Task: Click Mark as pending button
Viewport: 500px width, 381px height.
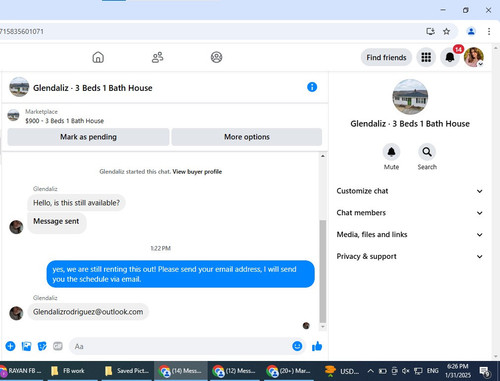Action: 88,137
